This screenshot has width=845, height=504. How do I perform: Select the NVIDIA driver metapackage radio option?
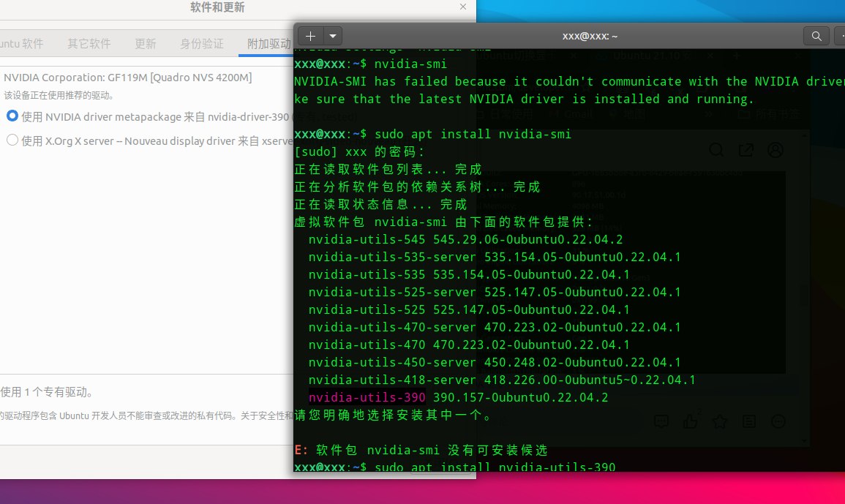[x=12, y=116]
